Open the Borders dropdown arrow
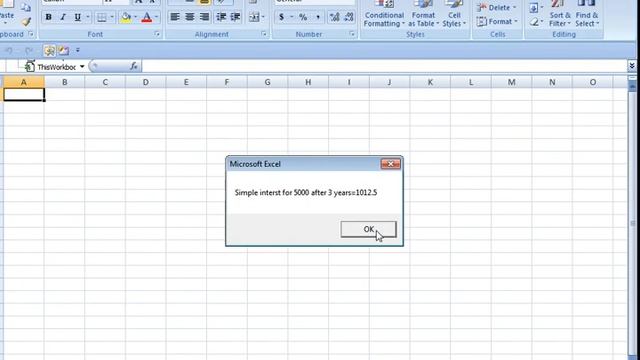This screenshot has width=640, height=360. point(112,18)
